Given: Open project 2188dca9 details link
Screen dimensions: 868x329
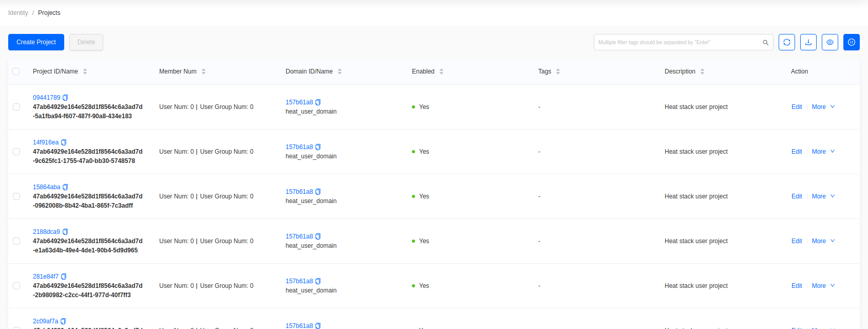Looking at the screenshot, I should coord(46,232).
